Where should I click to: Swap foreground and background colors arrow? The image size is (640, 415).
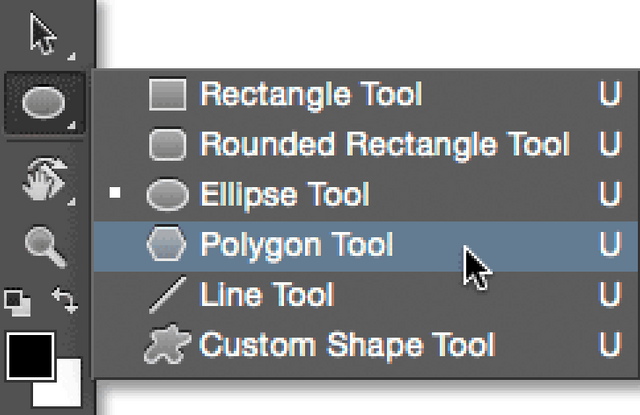(65, 300)
